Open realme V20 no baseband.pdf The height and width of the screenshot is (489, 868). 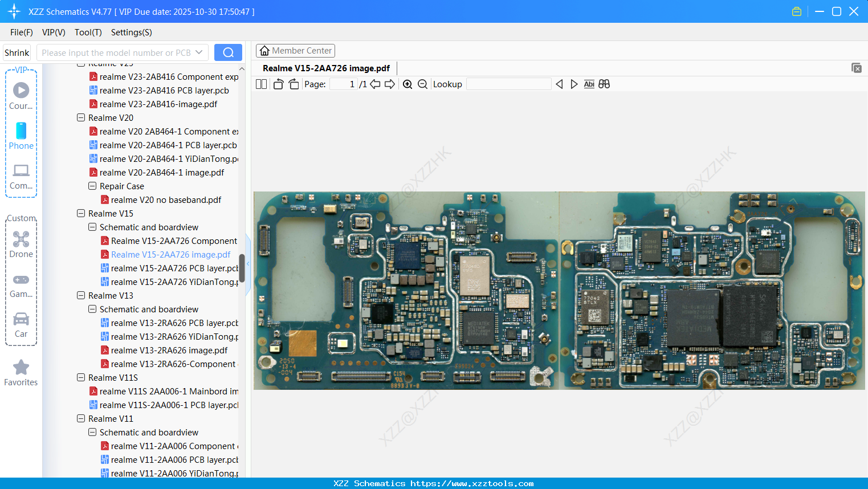166,199
